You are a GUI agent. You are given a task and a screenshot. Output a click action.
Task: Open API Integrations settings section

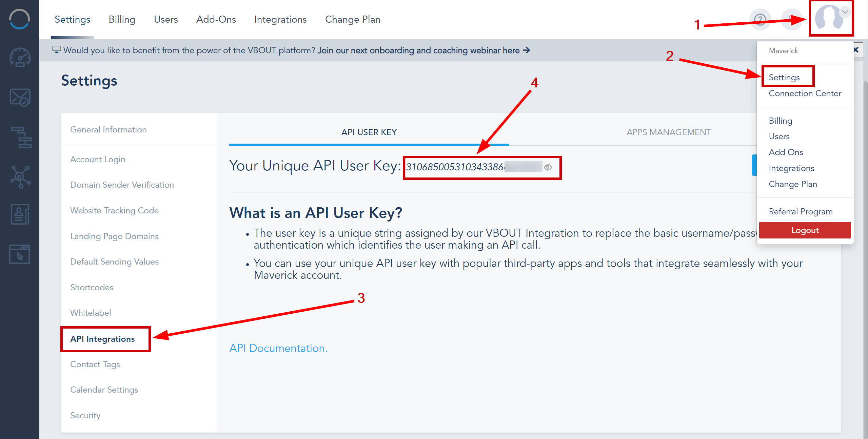coord(102,338)
